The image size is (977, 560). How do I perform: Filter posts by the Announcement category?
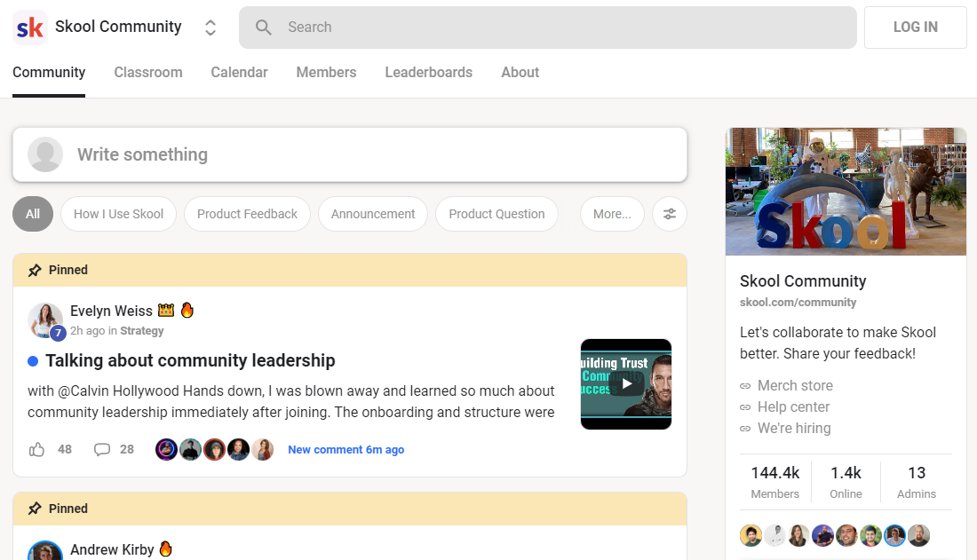tap(373, 214)
